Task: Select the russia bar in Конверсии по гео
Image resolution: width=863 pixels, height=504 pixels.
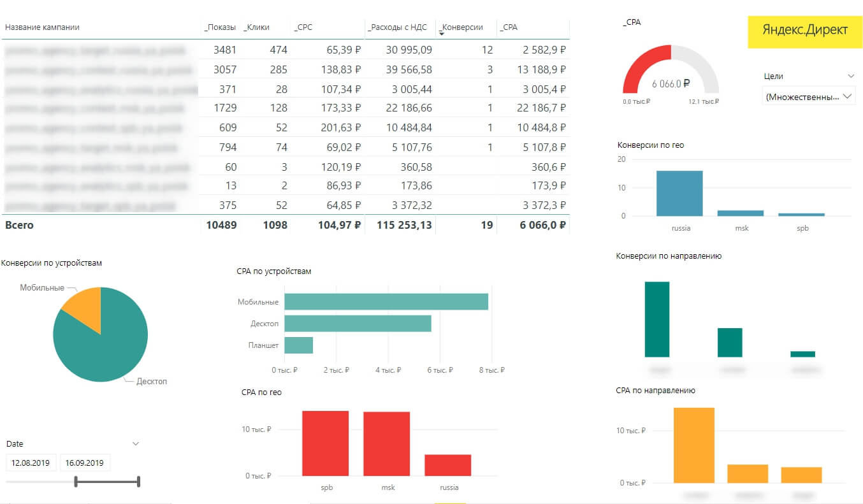Action: point(679,193)
